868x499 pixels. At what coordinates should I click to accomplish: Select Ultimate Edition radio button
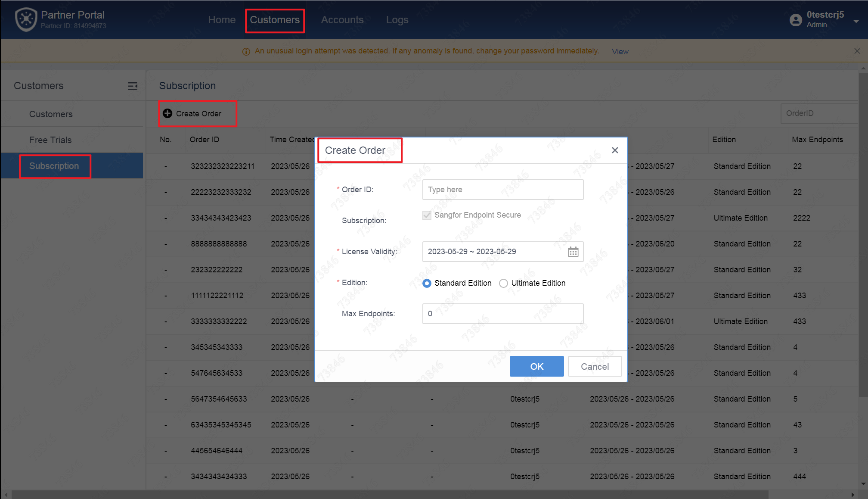tap(503, 283)
